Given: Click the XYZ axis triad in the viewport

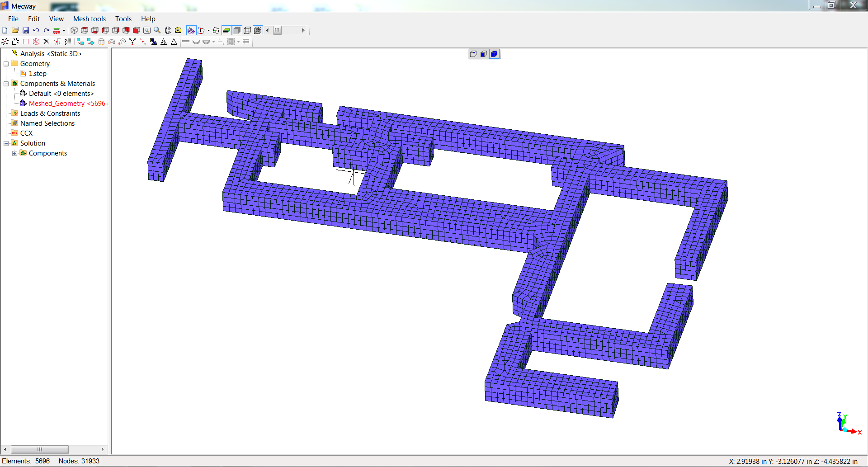Looking at the screenshot, I should [x=848, y=424].
